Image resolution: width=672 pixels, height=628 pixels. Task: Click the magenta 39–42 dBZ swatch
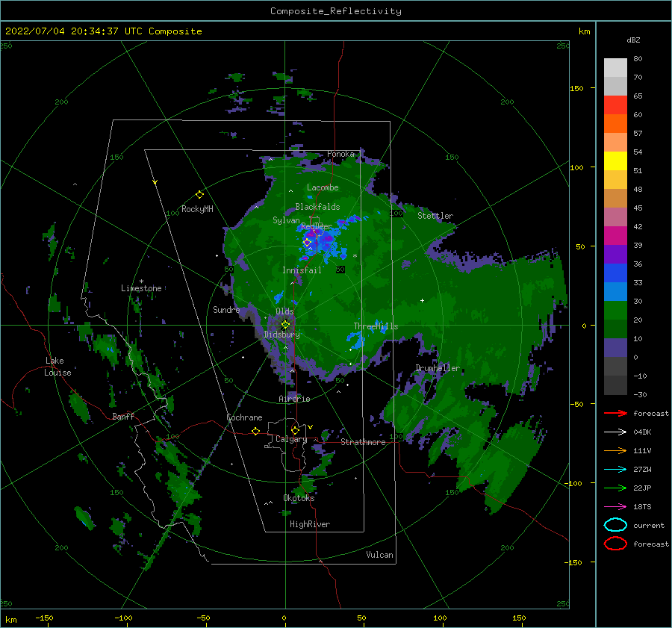pos(615,236)
